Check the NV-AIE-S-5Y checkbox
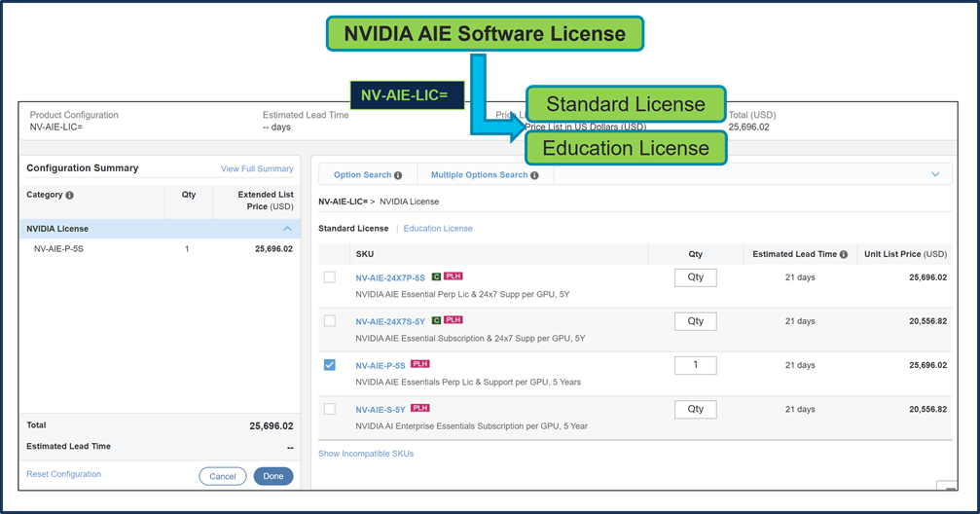The image size is (980, 514). [x=329, y=409]
